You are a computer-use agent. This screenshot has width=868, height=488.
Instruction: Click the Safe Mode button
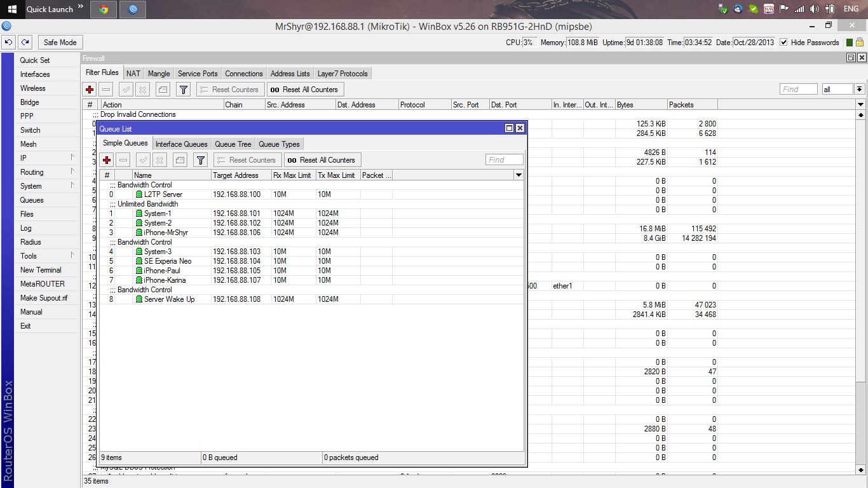pyautogui.click(x=60, y=43)
